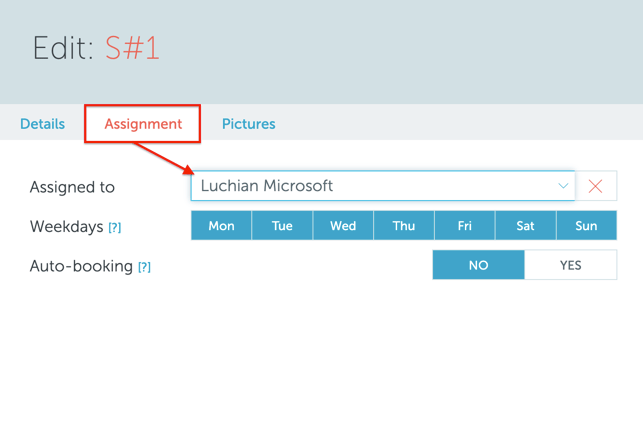Image resolution: width=643 pixels, height=446 pixels.
Task: Set Auto-booking to NO
Action: [x=479, y=265]
